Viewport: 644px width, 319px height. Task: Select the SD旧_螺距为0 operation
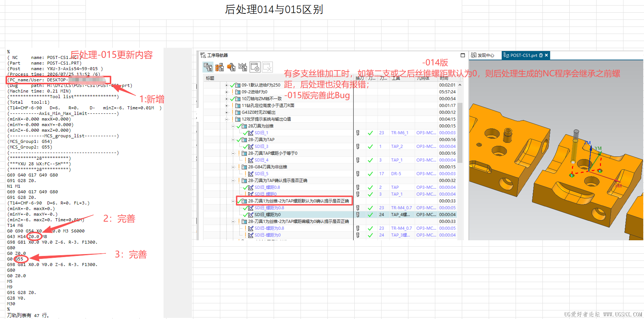[x=268, y=215]
